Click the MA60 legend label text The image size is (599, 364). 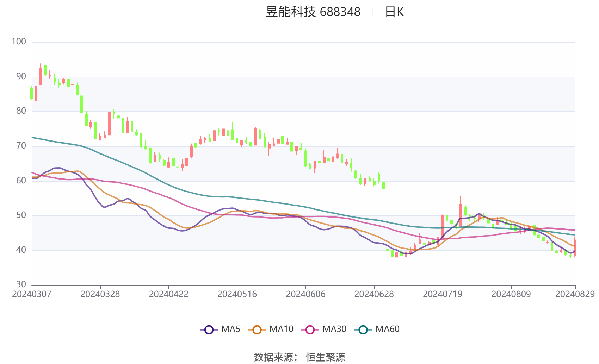click(x=387, y=329)
